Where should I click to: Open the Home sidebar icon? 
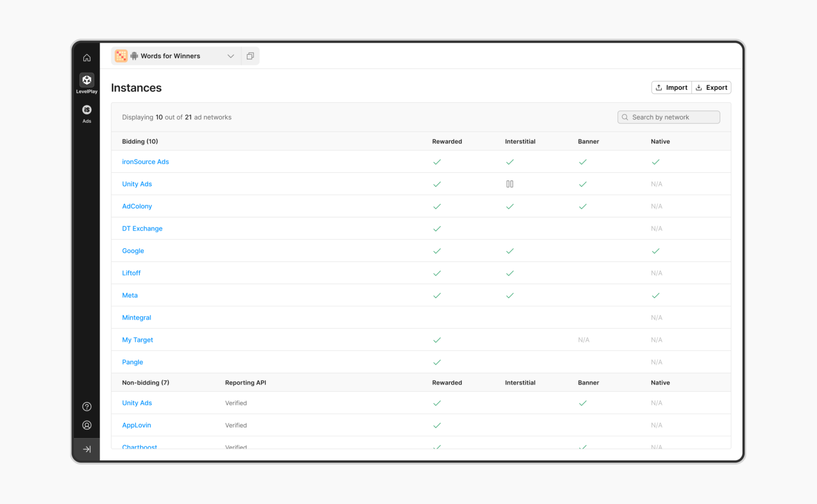point(87,57)
